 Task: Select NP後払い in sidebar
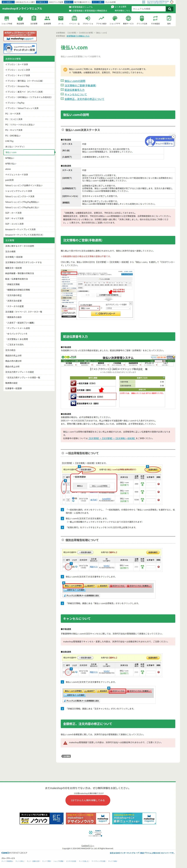[x=29, y=158]
